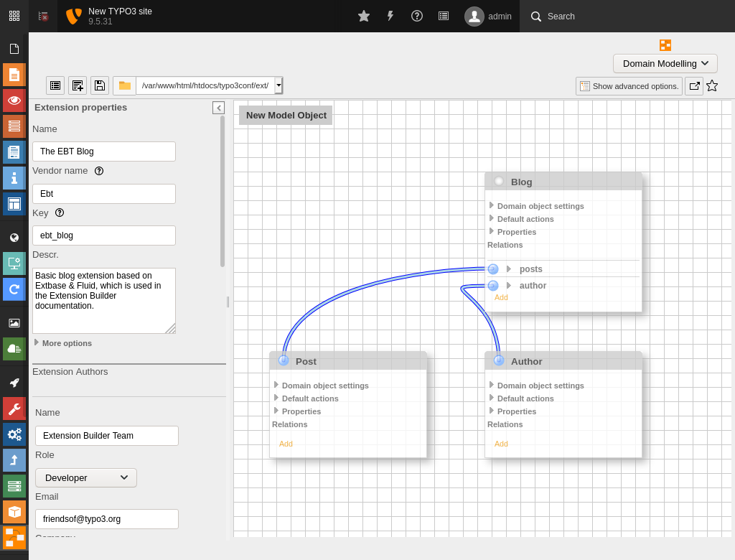
Task: Open the system information list icon
Action: [x=444, y=16]
